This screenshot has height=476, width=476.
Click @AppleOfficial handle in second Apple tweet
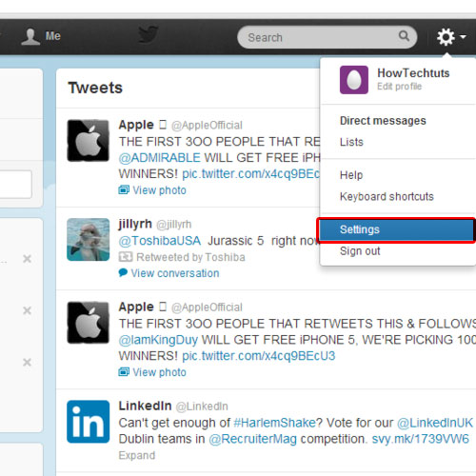point(207,307)
